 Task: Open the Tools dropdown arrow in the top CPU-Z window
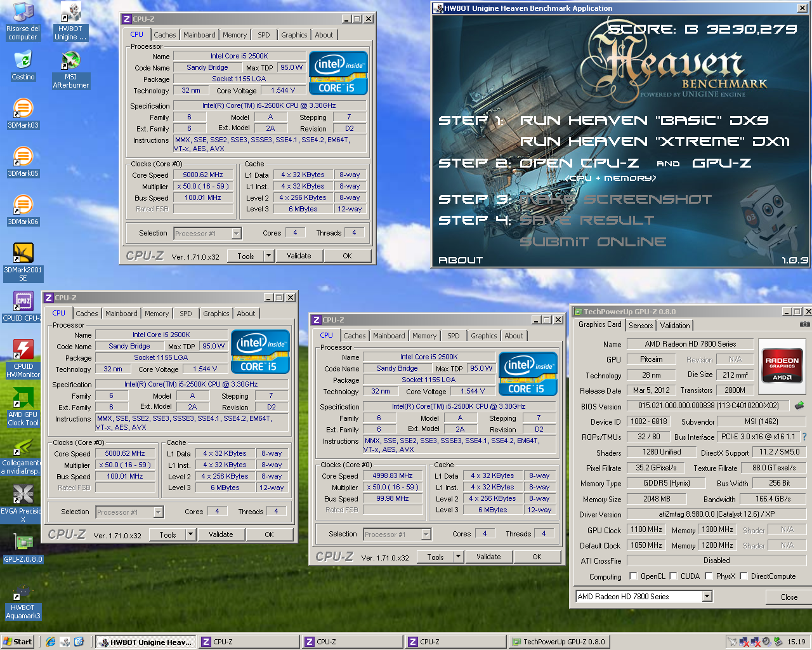pyautogui.click(x=269, y=256)
